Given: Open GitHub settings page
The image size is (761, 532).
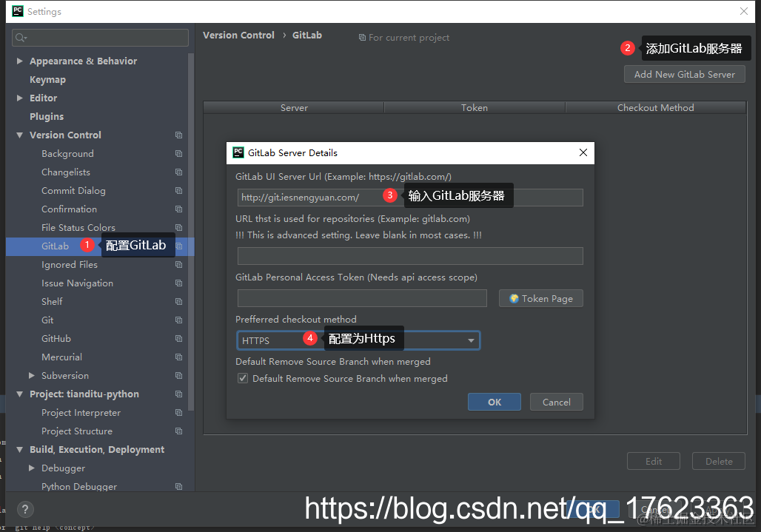Looking at the screenshot, I should pos(56,338).
